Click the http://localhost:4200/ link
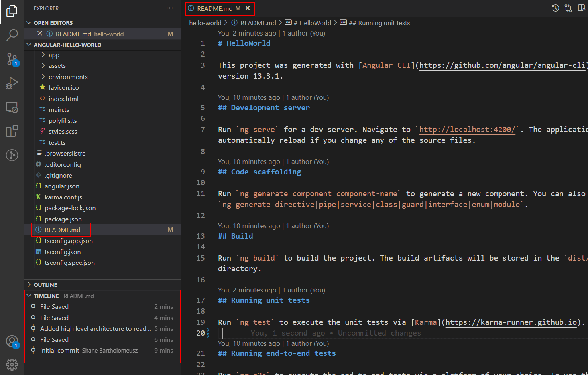 (467, 130)
